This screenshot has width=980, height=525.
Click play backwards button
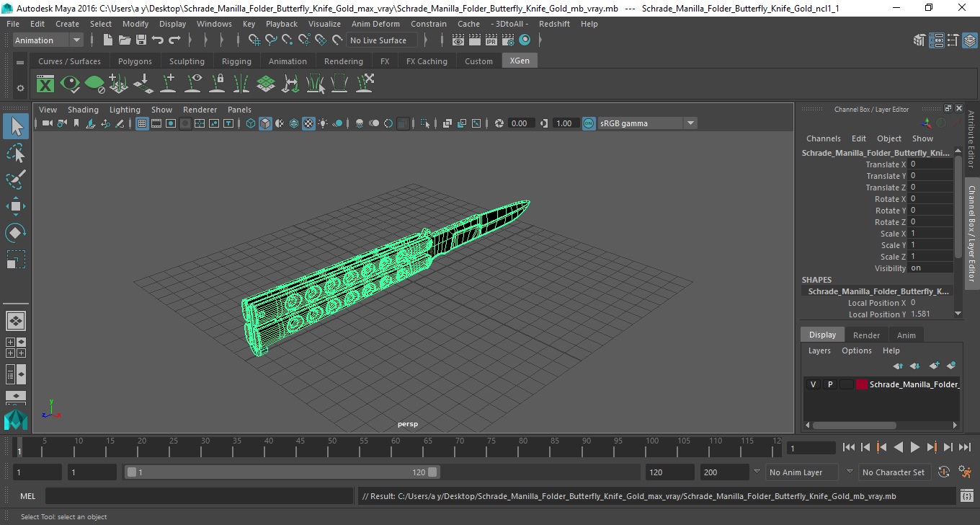pyautogui.click(x=899, y=448)
